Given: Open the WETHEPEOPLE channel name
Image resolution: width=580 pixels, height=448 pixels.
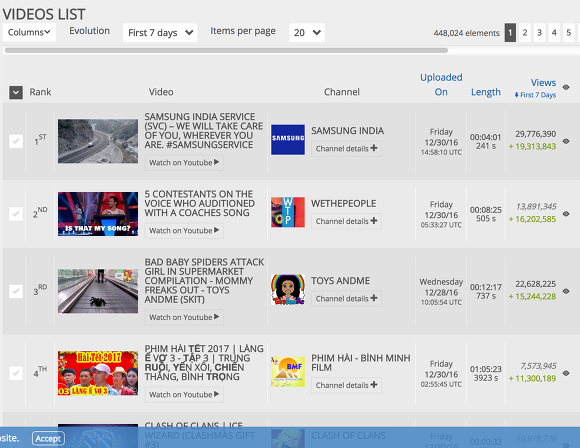Looking at the screenshot, I should point(344,203).
